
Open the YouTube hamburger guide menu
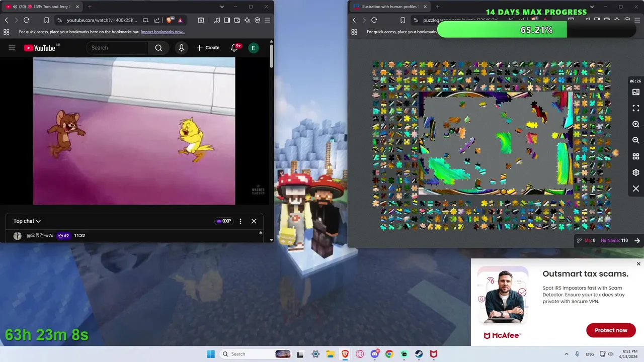[x=12, y=48]
